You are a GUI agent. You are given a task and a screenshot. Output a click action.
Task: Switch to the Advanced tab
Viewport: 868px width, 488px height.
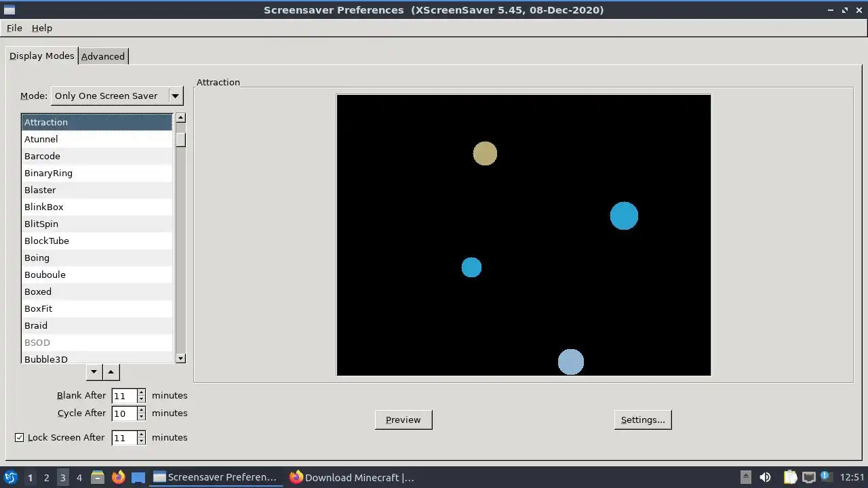click(103, 56)
